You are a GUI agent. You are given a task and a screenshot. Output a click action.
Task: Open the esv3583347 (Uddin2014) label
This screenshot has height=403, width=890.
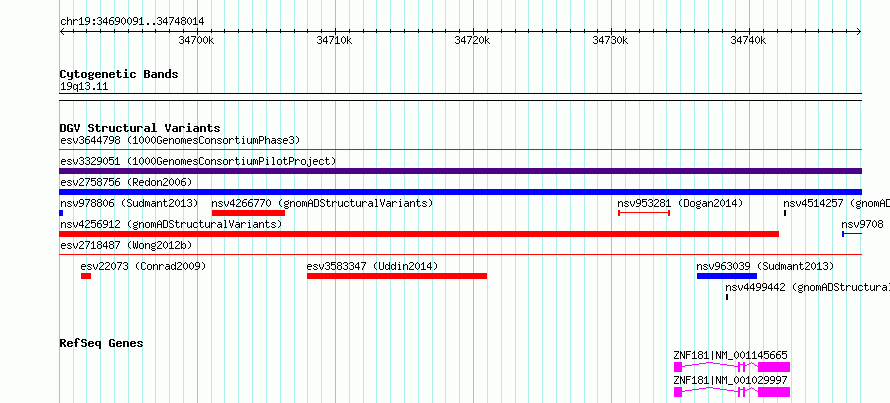point(372,266)
